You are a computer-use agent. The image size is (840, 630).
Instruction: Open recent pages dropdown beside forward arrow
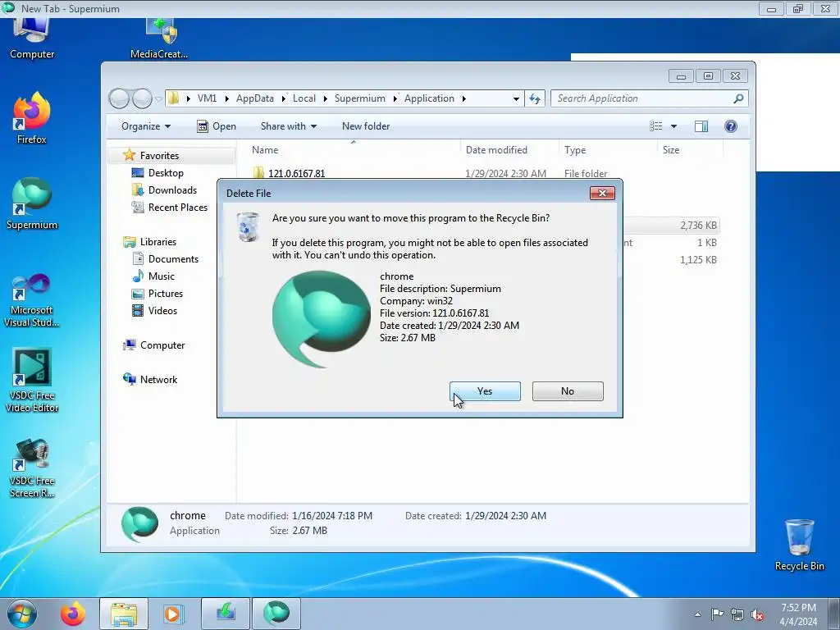point(158,98)
